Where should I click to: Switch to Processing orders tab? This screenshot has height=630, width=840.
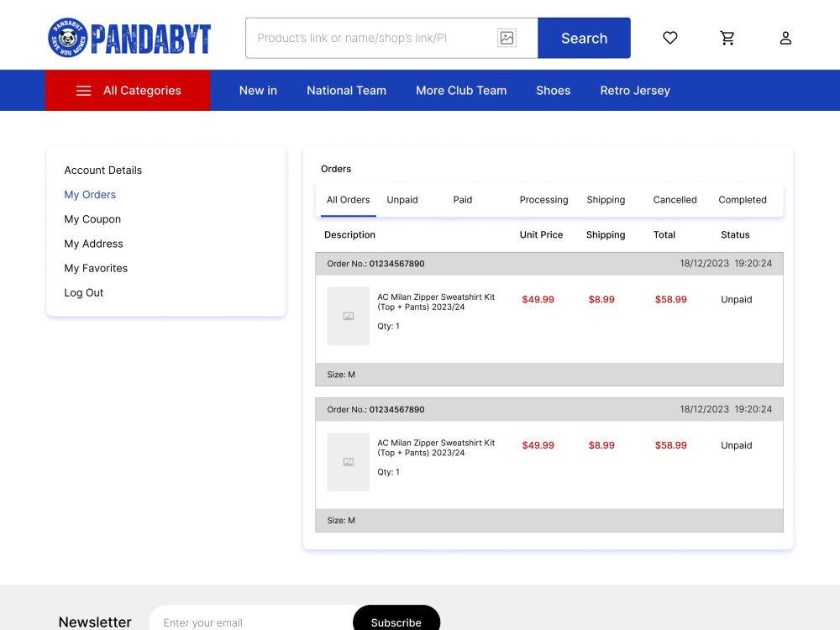pos(543,200)
